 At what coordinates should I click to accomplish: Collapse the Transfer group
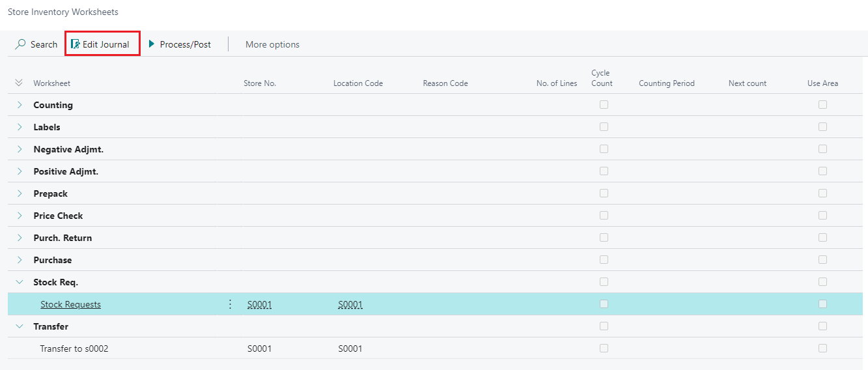tap(20, 326)
